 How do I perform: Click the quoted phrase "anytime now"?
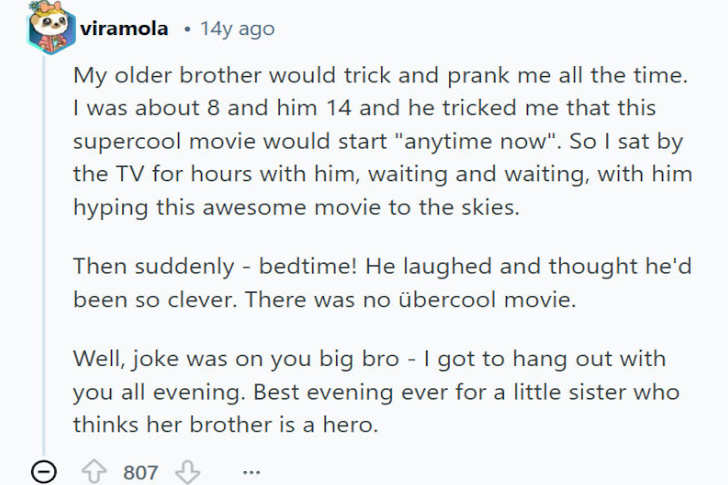[437, 140]
